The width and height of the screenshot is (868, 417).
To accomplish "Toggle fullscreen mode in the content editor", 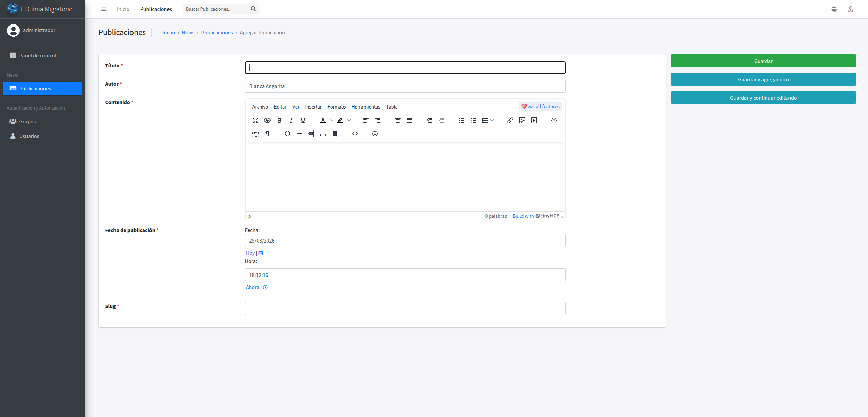I will click(x=255, y=120).
